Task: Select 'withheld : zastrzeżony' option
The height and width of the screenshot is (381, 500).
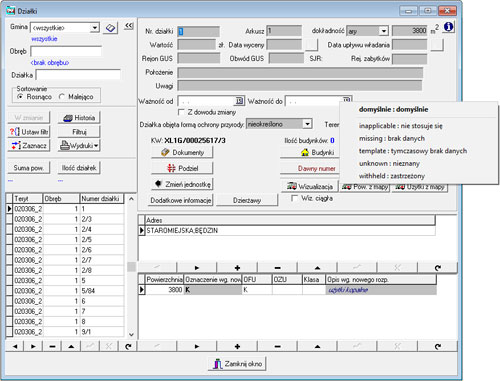Action: click(392, 176)
